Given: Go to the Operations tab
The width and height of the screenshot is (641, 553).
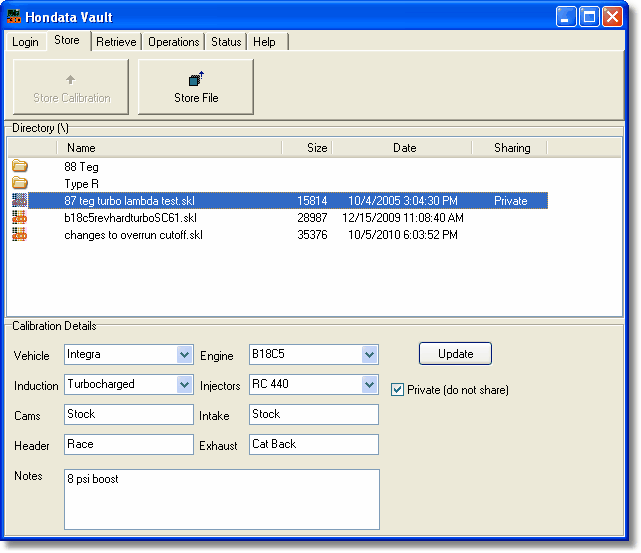Looking at the screenshot, I should [x=174, y=42].
